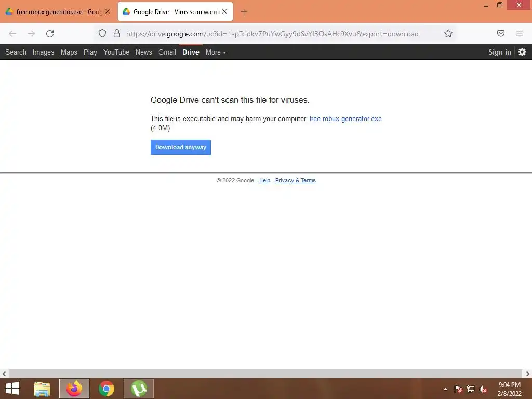Image resolution: width=532 pixels, height=399 pixels.
Task: Click the horizontal scrollbar right arrow
Action: pos(528,374)
